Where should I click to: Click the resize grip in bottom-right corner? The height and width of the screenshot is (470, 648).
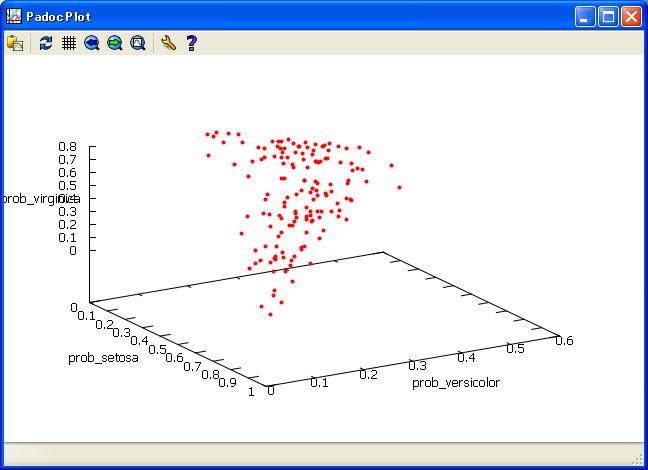click(640, 461)
